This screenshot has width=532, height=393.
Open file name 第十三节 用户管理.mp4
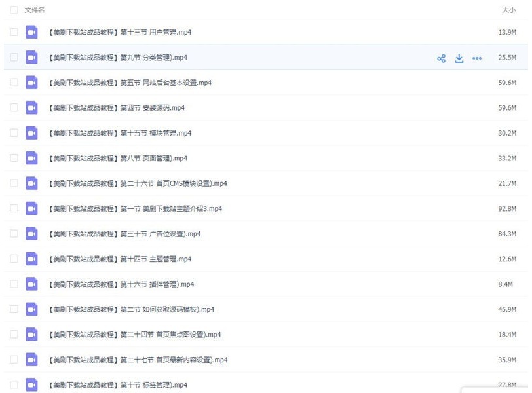120,32
